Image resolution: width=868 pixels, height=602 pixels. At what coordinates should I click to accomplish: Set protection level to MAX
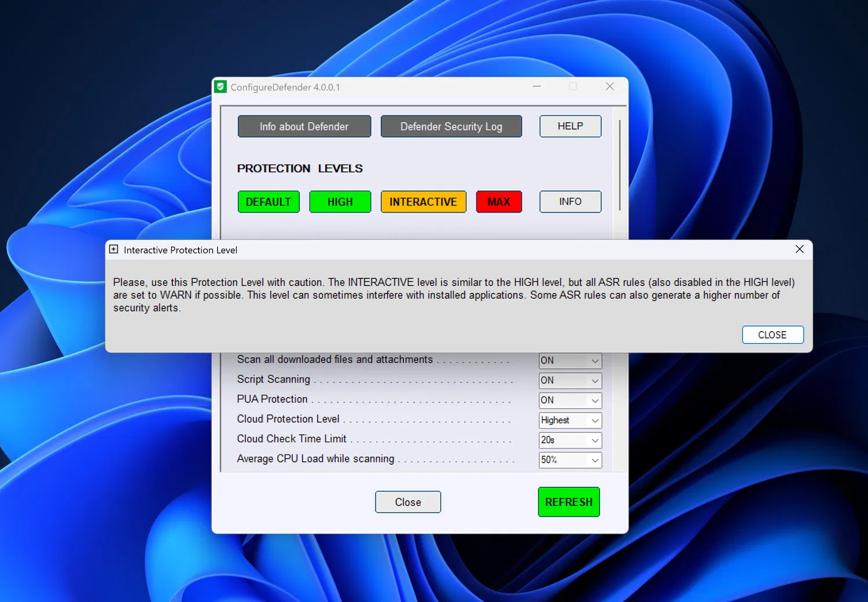pos(499,201)
